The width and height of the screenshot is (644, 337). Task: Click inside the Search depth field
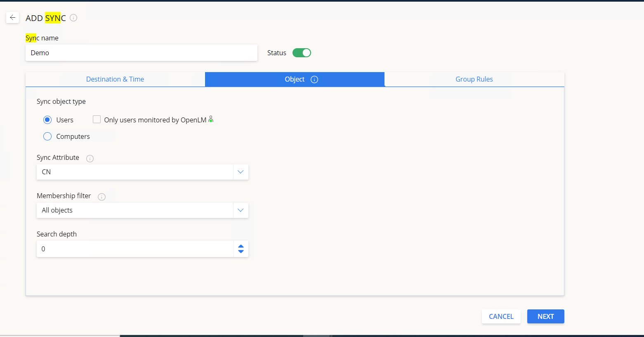pyautogui.click(x=135, y=249)
